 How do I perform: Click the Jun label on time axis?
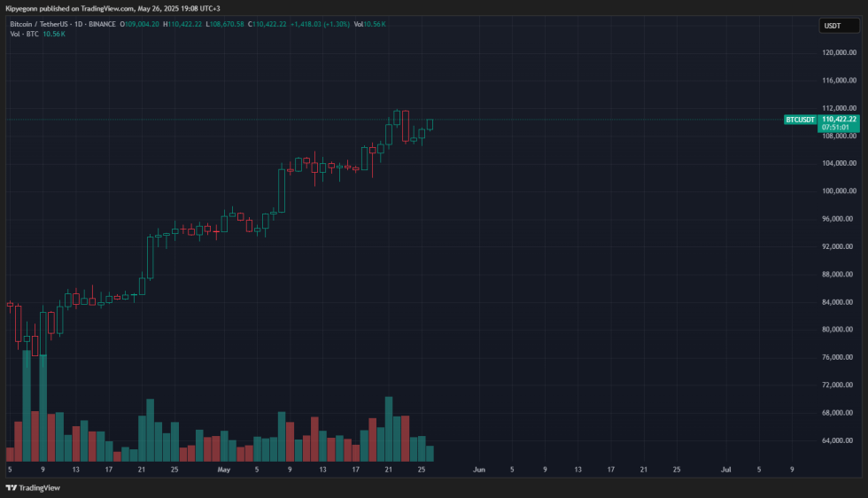478,468
